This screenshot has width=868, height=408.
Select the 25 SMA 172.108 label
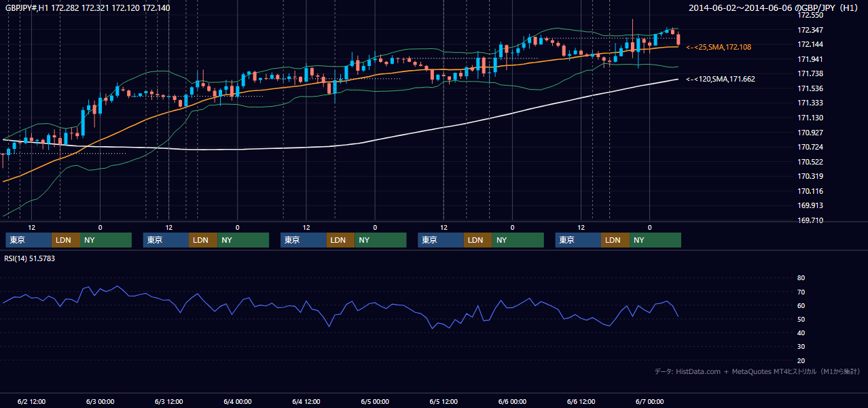coord(719,47)
